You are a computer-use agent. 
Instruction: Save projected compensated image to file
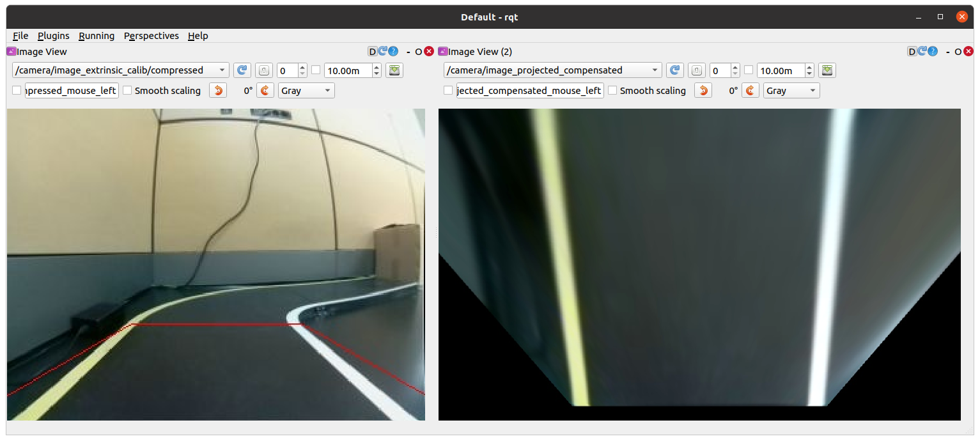tap(827, 70)
